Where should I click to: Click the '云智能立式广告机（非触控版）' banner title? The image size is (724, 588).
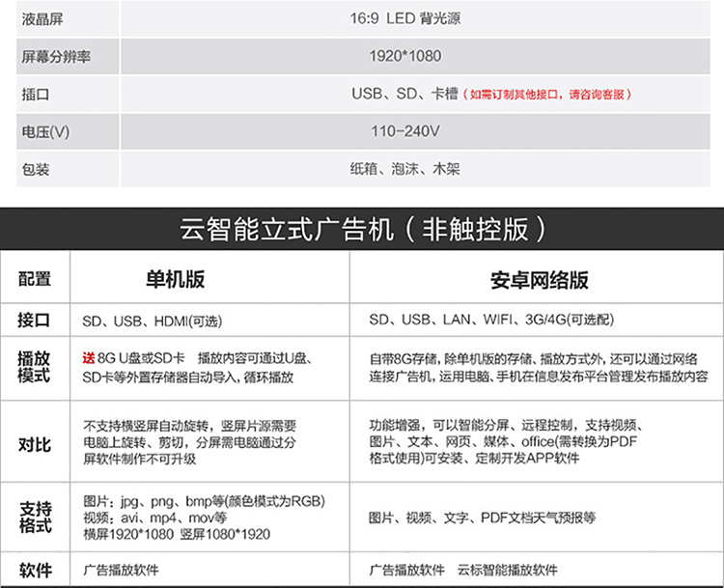coord(363,229)
